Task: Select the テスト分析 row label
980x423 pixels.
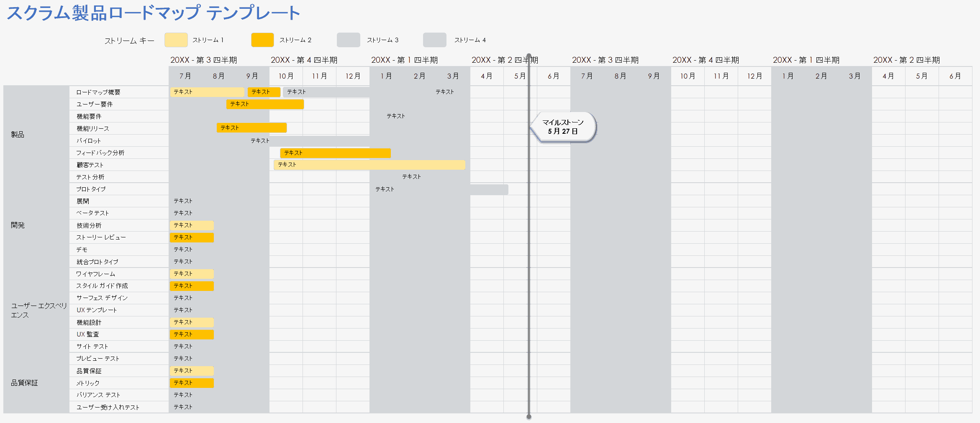Action: coord(90,177)
